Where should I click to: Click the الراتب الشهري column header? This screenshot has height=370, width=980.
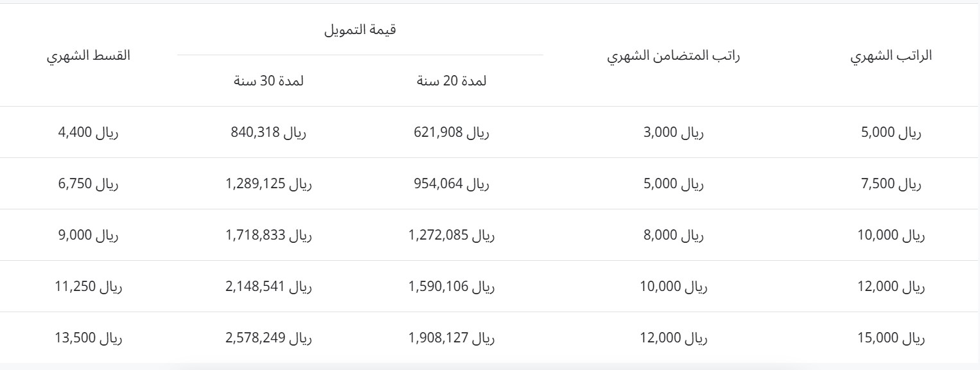click(x=891, y=55)
